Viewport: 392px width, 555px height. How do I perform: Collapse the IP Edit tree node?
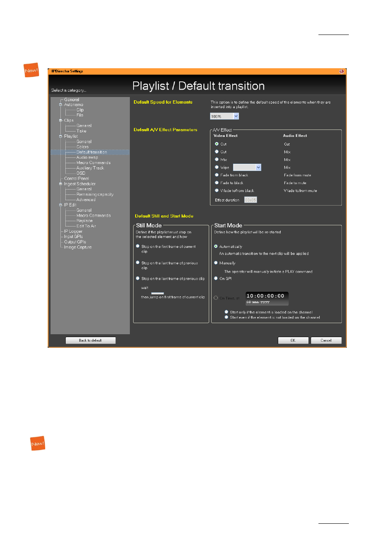point(60,205)
